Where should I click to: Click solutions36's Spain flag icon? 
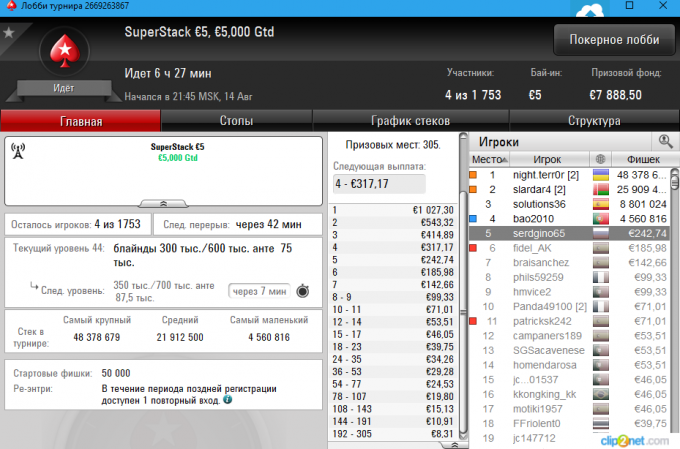tap(601, 204)
